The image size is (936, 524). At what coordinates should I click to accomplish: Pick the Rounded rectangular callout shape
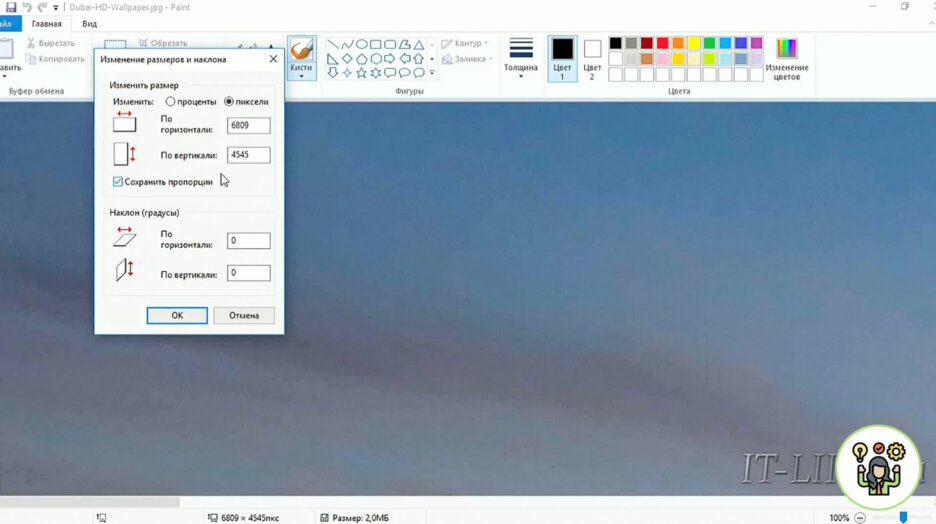(390, 73)
